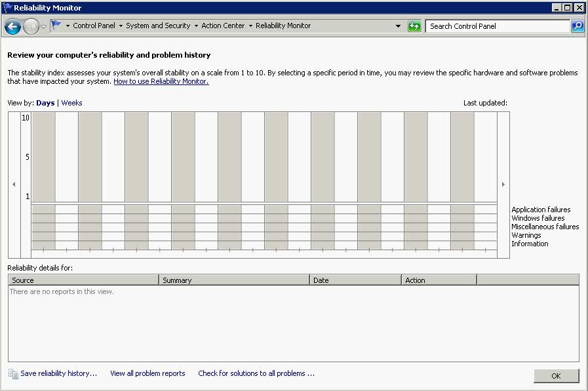Expand the dropdown arrow before Control Panel
Viewport: 588px width, 391px height.
(68, 26)
